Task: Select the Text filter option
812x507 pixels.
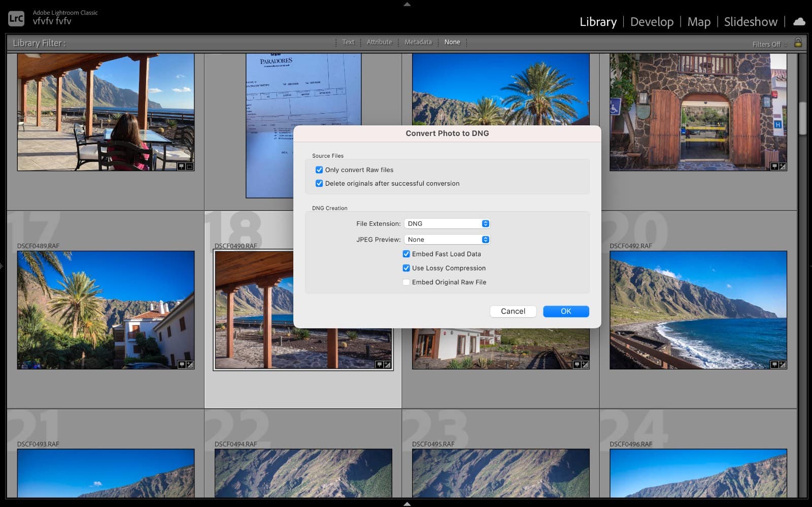Action: point(348,42)
